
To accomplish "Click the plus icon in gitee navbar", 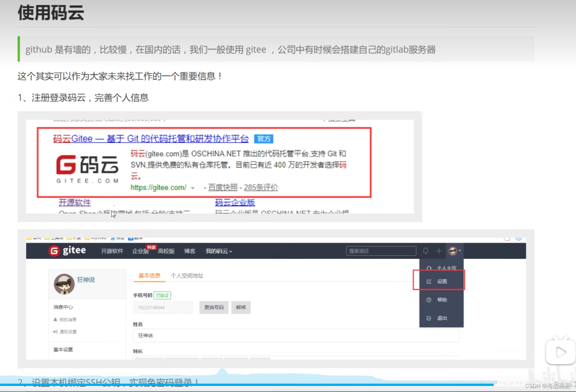I will coord(439,251).
